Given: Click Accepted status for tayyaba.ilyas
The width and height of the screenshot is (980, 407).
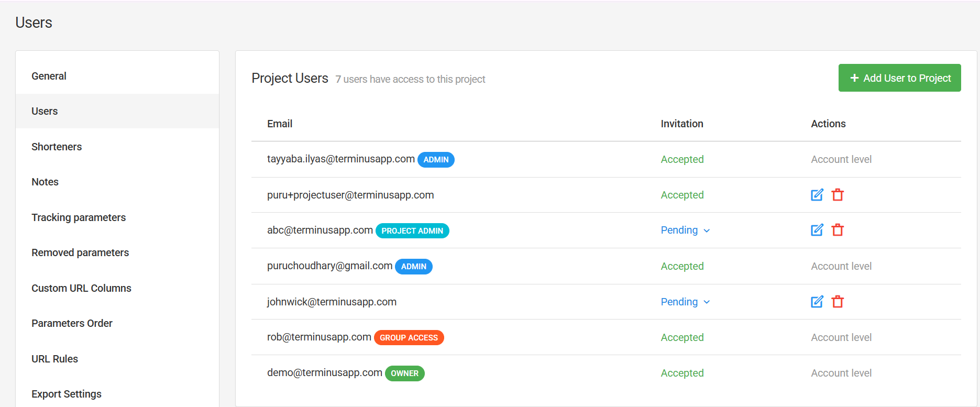Looking at the screenshot, I should click(x=682, y=159).
